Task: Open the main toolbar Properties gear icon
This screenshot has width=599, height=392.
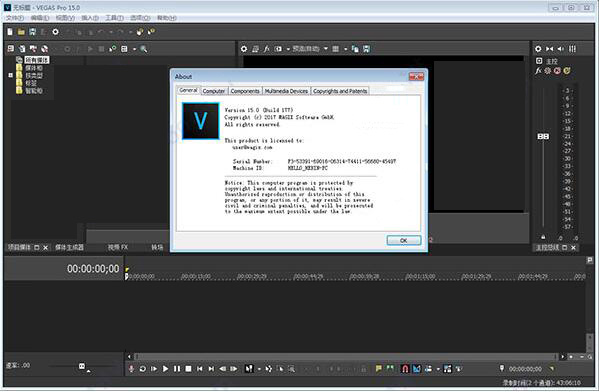Action: coord(55,32)
